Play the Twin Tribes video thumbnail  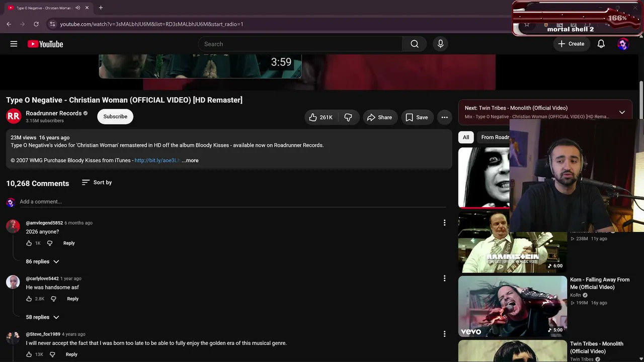coord(512,351)
